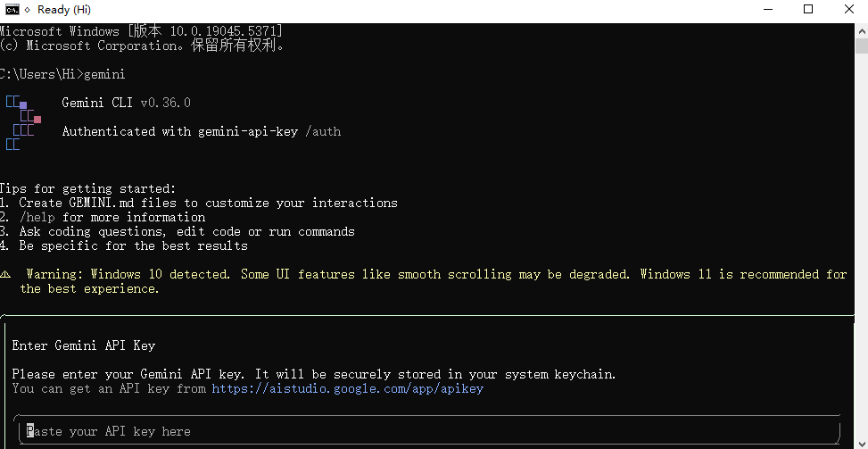Click the Ready (Hi) window title
This screenshot has width=868, height=449.
[x=64, y=10]
